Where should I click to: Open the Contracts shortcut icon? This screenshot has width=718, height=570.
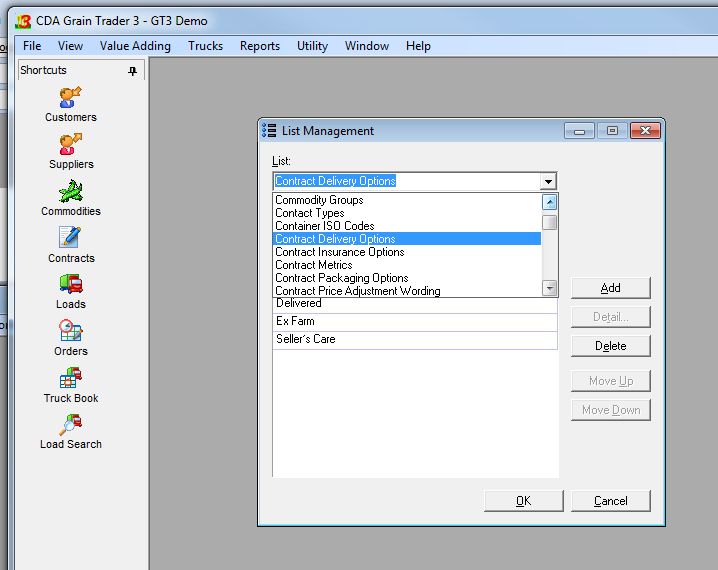click(x=70, y=238)
